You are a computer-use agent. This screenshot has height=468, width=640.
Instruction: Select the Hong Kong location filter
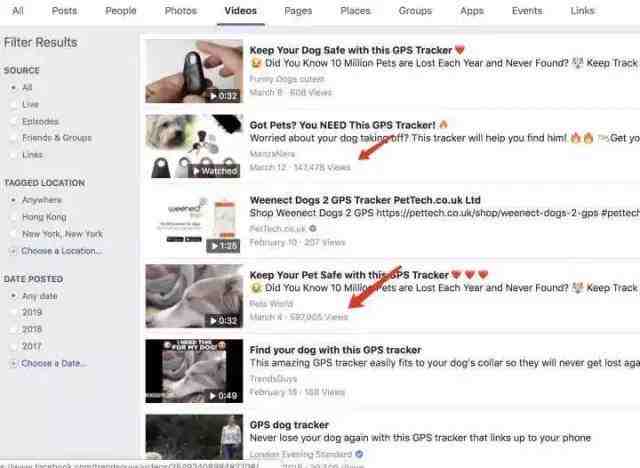(x=13, y=217)
